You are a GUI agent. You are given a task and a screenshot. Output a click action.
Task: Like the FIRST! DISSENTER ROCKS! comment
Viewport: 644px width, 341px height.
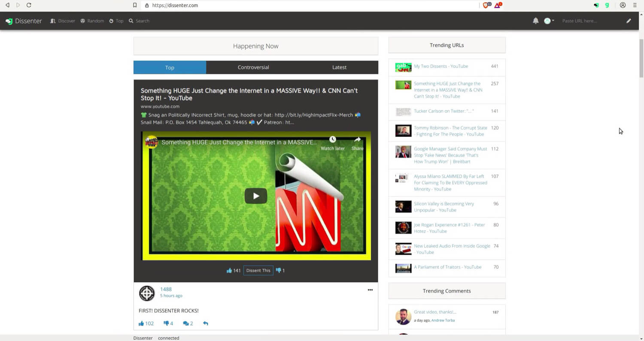pyautogui.click(x=146, y=323)
